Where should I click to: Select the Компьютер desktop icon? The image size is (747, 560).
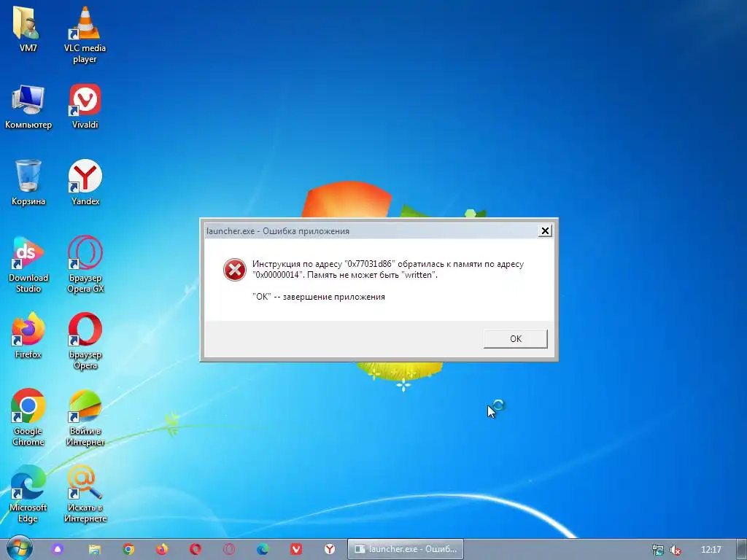(28, 106)
